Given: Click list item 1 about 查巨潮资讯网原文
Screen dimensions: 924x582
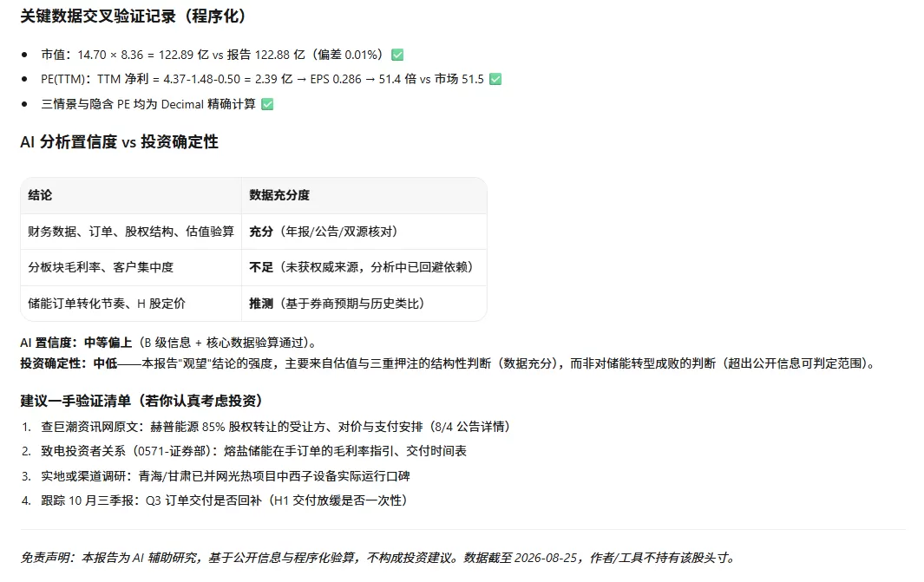Looking at the screenshot, I should tap(276, 427).
